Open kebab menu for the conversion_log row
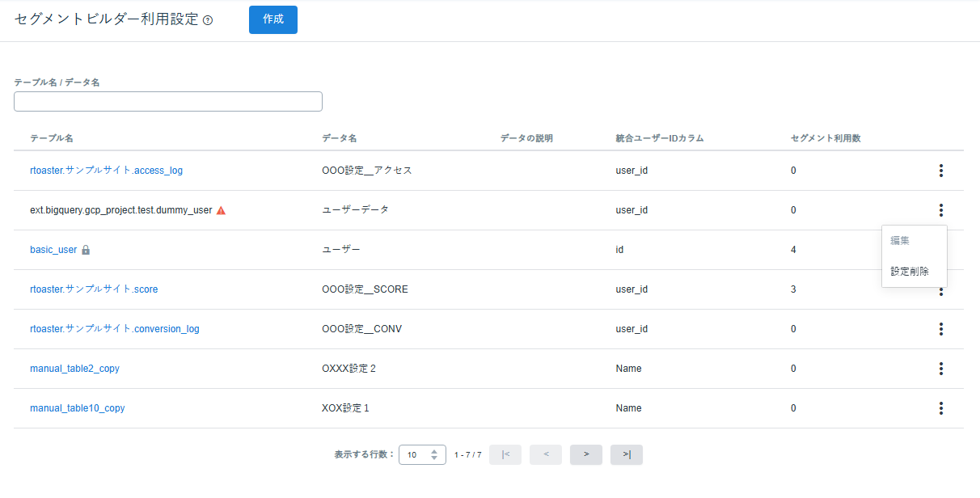 pyautogui.click(x=941, y=329)
